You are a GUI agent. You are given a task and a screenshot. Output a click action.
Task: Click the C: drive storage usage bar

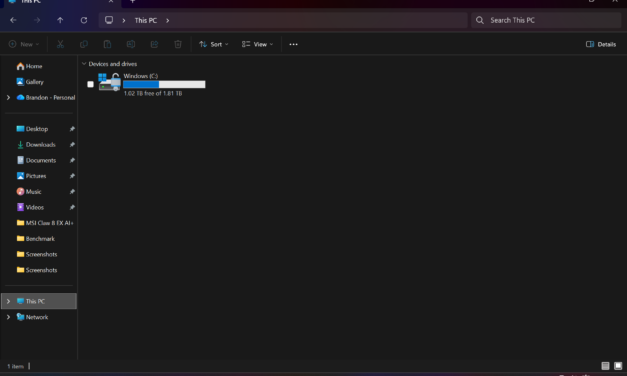click(x=164, y=84)
